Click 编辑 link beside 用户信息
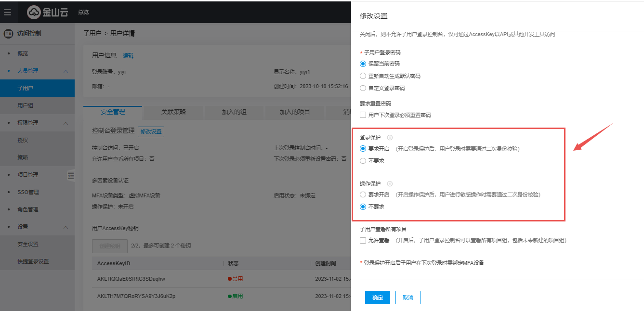 point(128,55)
